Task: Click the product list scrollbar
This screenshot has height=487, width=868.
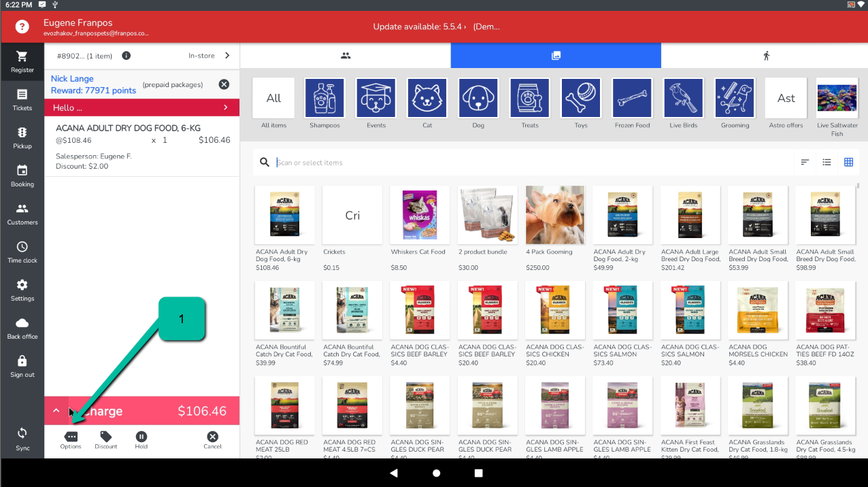Action: point(858,185)
